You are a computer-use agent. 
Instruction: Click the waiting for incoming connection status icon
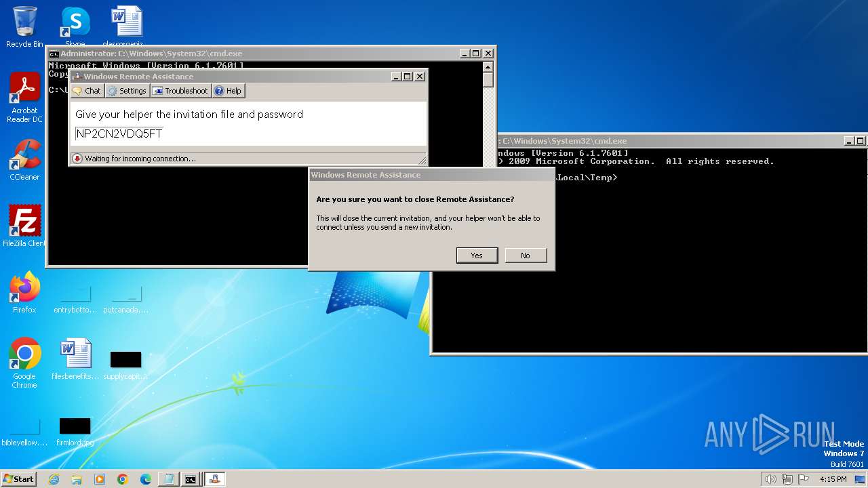point(77,159)
